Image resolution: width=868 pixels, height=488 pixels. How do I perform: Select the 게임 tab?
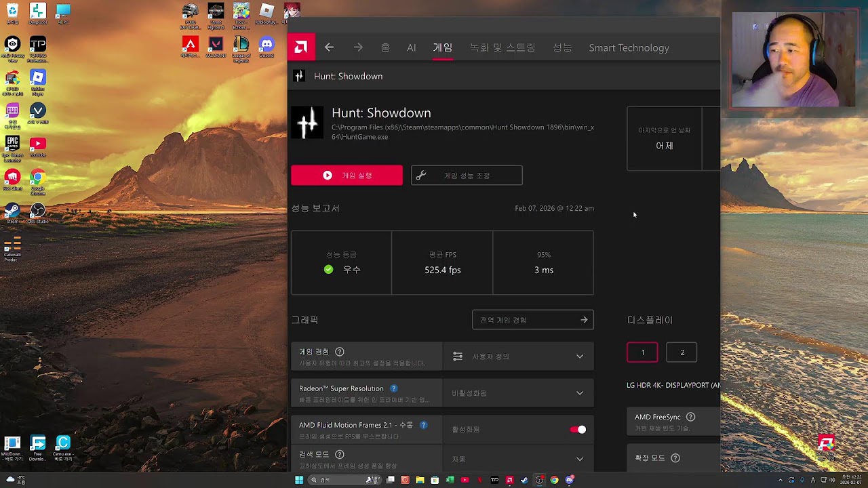click(x=443, y=47)
